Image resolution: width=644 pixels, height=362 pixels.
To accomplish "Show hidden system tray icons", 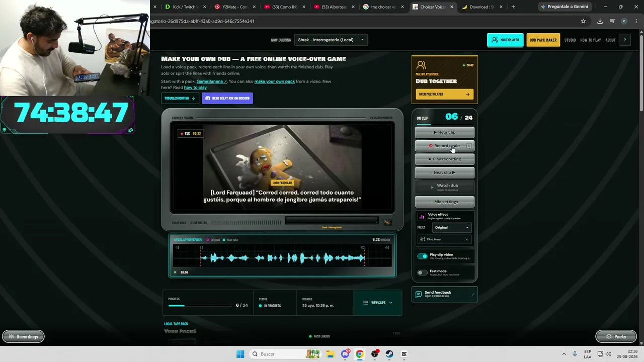I will tap(564, 354).
